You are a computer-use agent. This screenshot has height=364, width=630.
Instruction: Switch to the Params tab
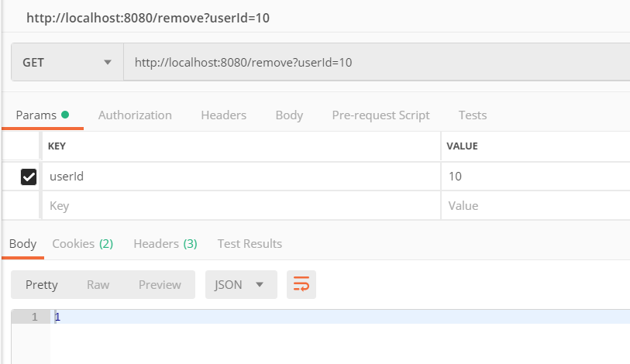coord(43,115)
